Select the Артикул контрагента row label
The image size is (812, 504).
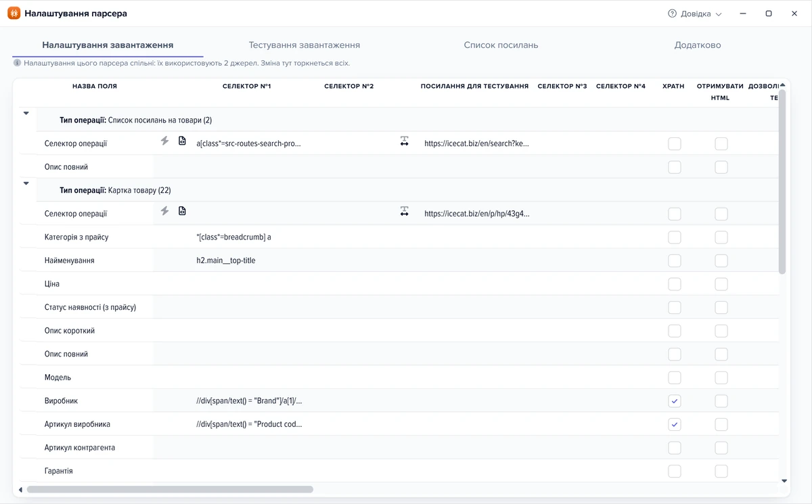click(x=80, y=448)
